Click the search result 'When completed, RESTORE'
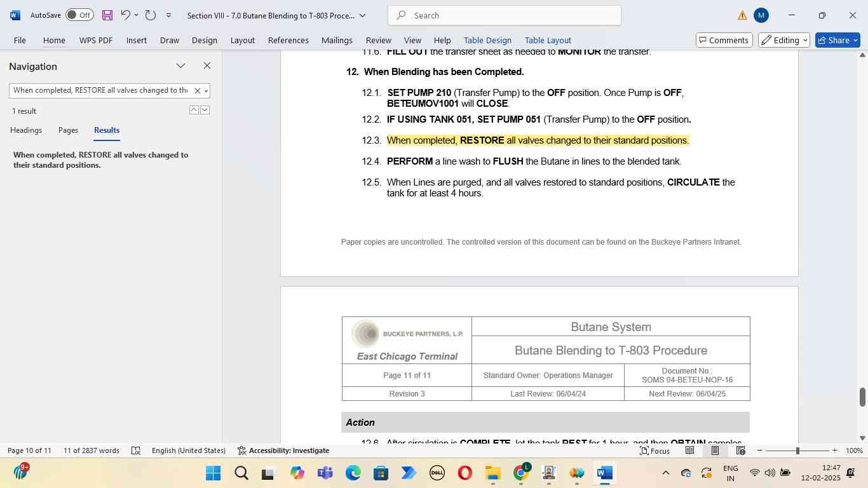The height and width of the screenshot is (488, 868). point(101,160)
